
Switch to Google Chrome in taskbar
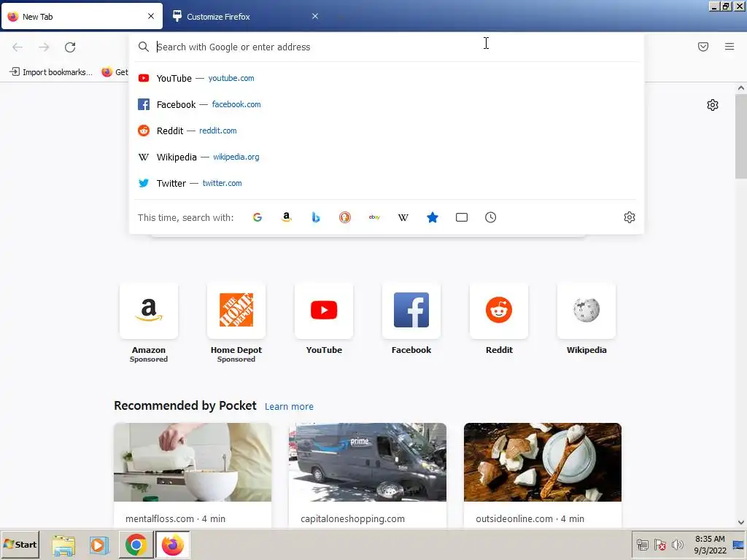click(136, 545)
